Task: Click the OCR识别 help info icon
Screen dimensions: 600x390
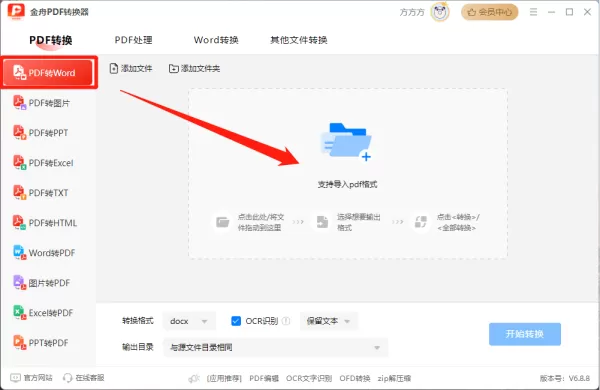Action: (x=286, y=321)
